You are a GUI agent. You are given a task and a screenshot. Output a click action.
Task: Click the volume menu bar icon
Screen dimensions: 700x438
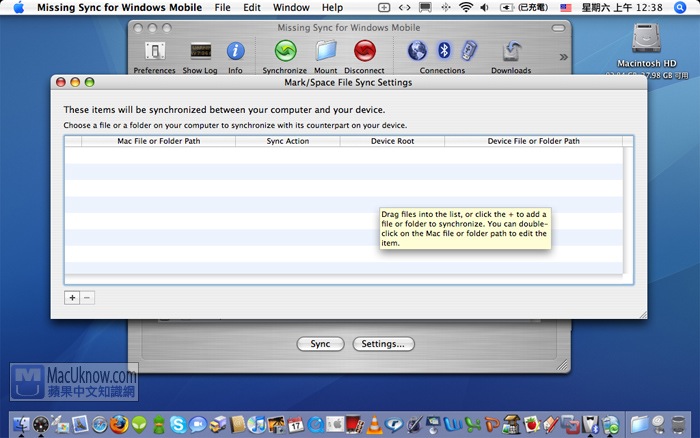484,8
